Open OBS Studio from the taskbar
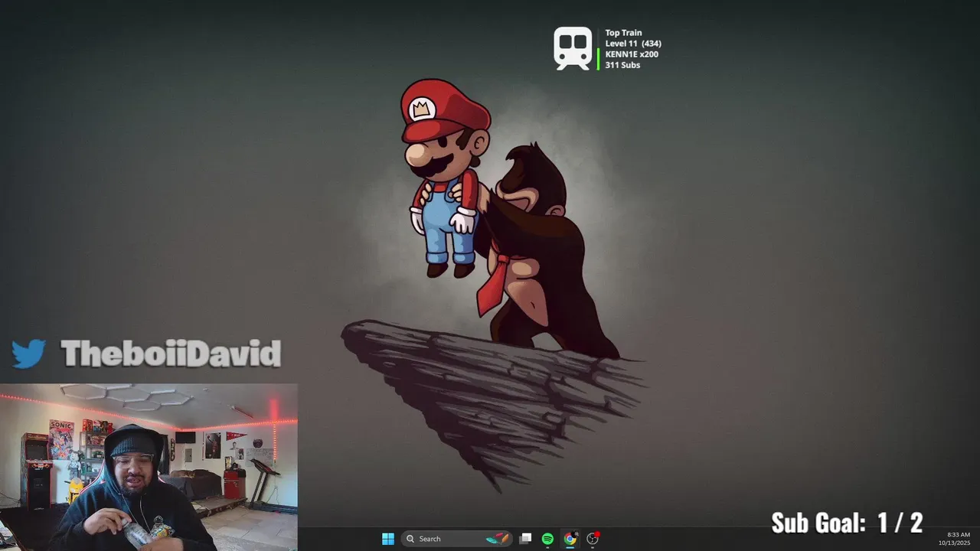Viewport: 980px width, 551px height. pos(593,539)
